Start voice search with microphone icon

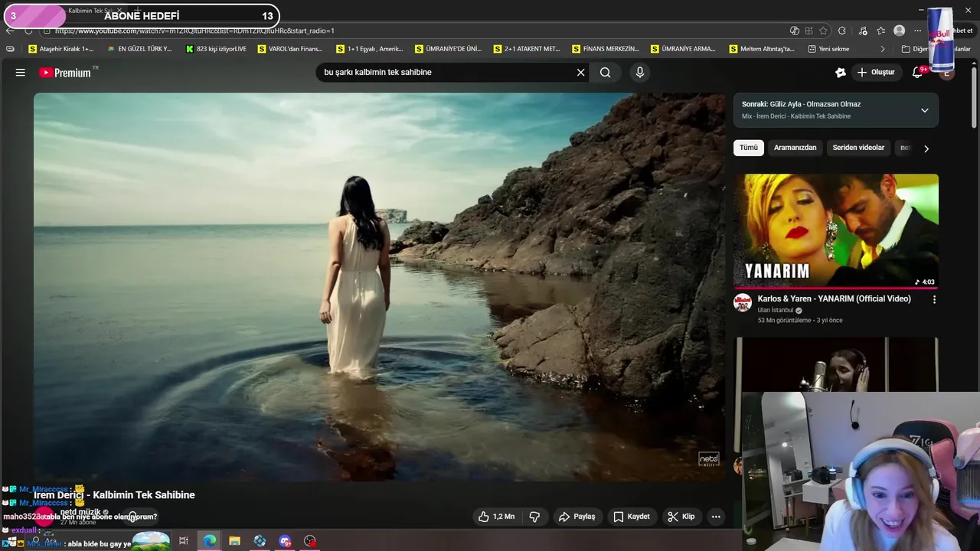(640, 73)
